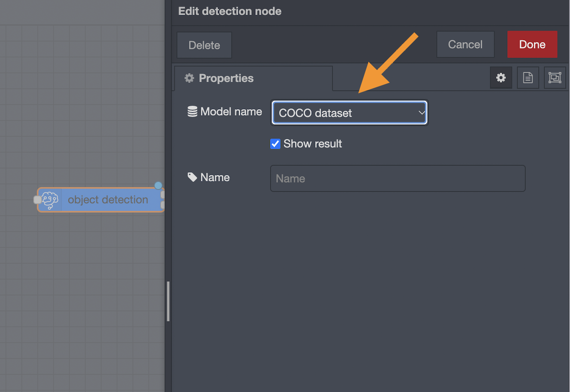570x392 pixels.
Task: Open the node settings gear icon top right
Action: tap(501, 78)
